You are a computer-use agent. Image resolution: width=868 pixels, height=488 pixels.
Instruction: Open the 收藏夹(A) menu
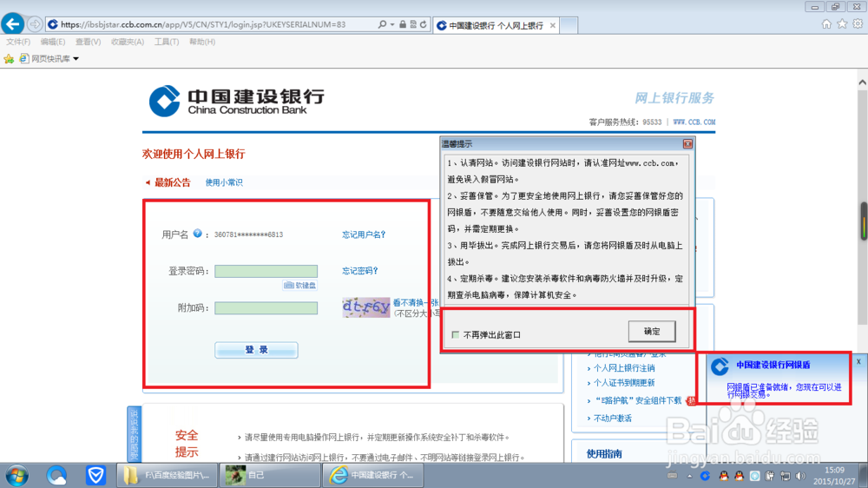click(128, 42)
